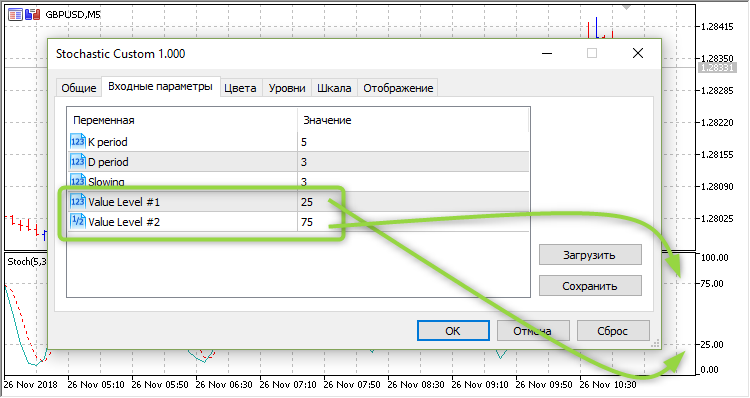The width and height of the screenshot is (750, 398).
Task: Click the K period integer type icon
Action: [77, 141]
